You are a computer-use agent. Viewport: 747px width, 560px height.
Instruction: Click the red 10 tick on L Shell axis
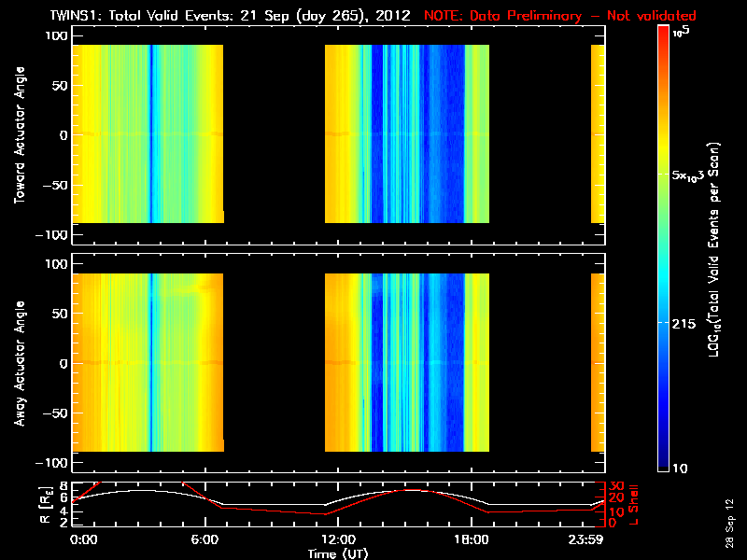(616, 512)
